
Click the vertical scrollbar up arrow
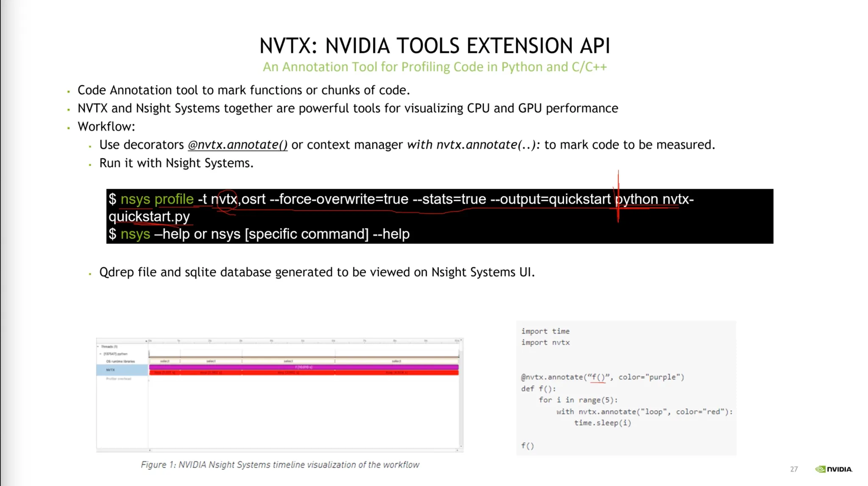coord(461,340)
